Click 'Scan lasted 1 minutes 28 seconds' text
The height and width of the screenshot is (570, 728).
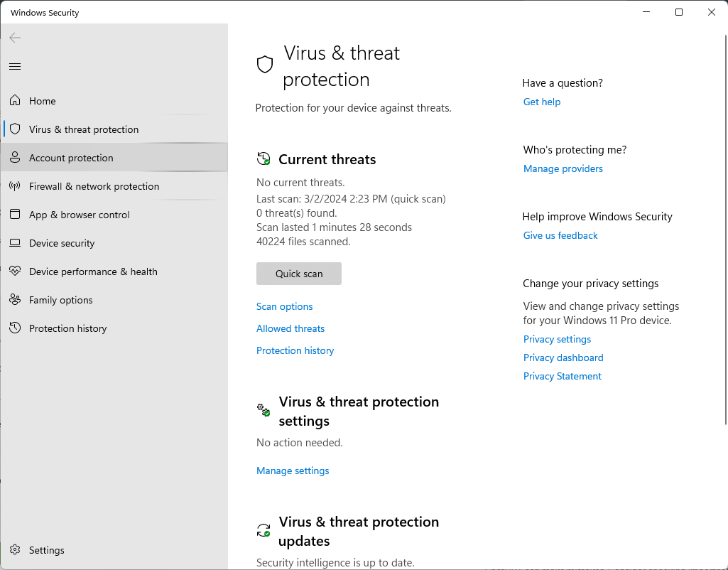(335, 227)
